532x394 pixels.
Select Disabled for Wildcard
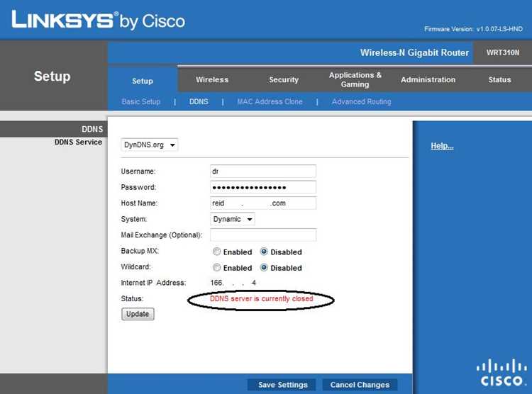point(264,268)
